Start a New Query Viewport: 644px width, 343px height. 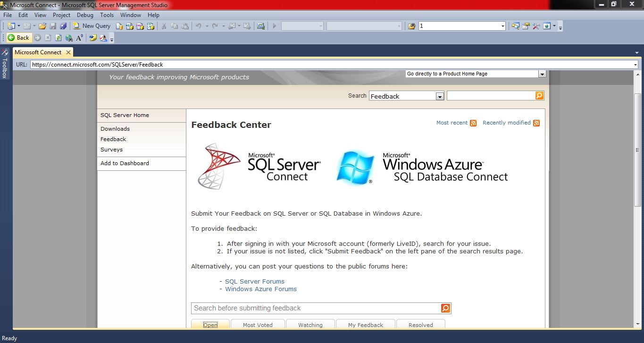click(92, 26)
